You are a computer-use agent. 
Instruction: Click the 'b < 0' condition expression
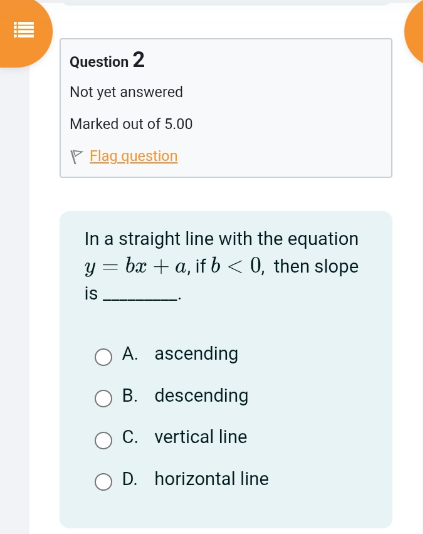(236, 266)
